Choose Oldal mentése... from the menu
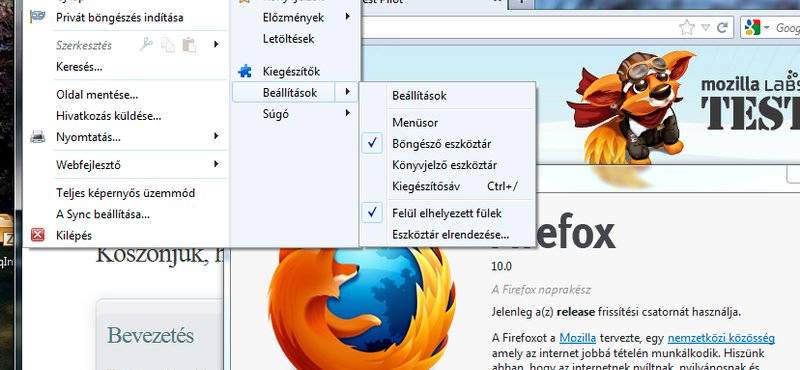This screenshot has height=370, width=800. tap(97, 94)
